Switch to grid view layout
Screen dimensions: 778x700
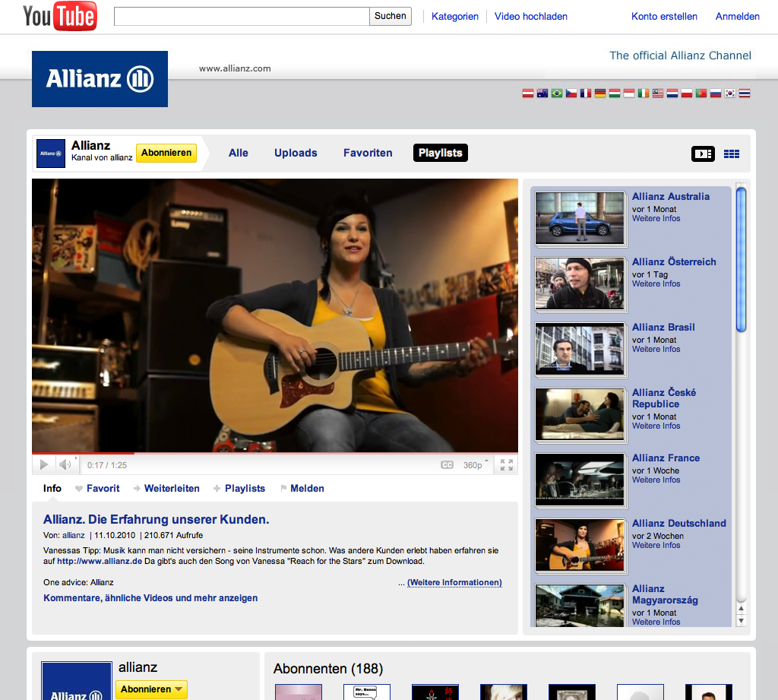732,154
